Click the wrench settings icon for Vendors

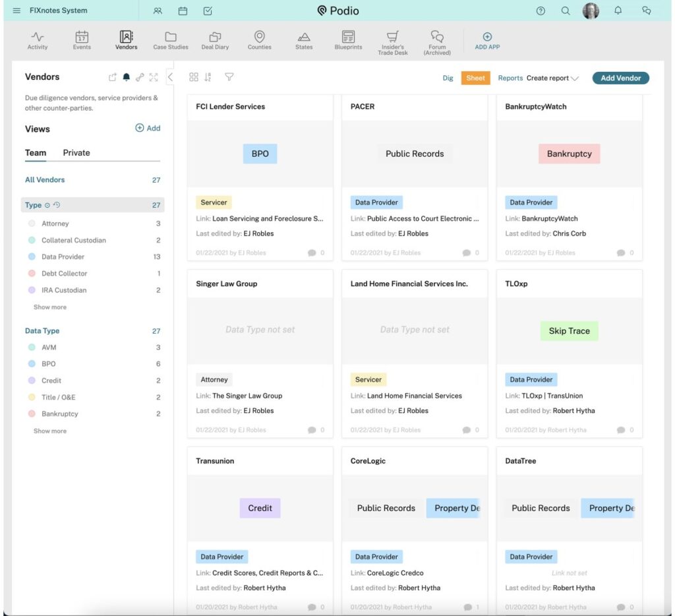pos(140,77)
